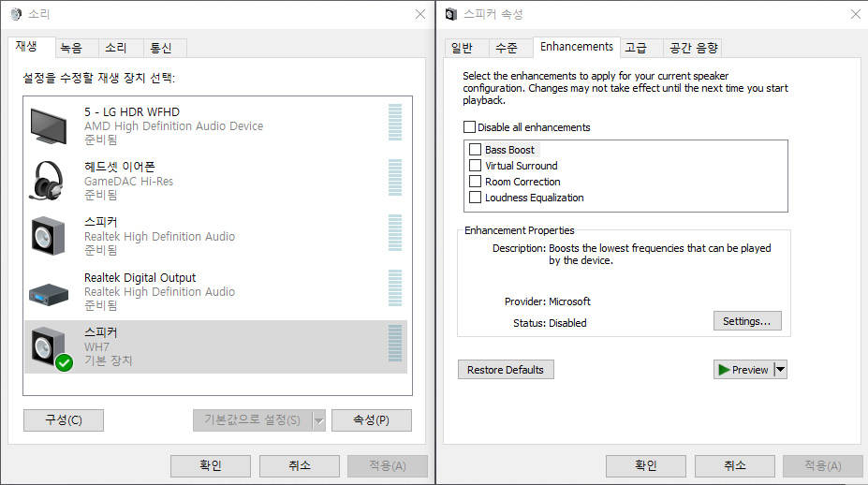This screenshot has width=868, height=485.
Task: Click the 'Bass Boost' label text
Action: [509, 150]
